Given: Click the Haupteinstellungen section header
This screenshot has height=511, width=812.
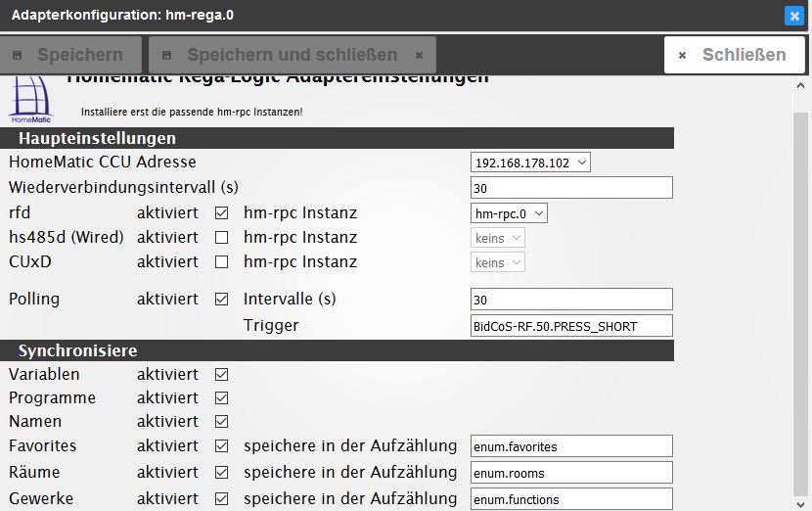Looking at the screenshot, I should 337,138.
